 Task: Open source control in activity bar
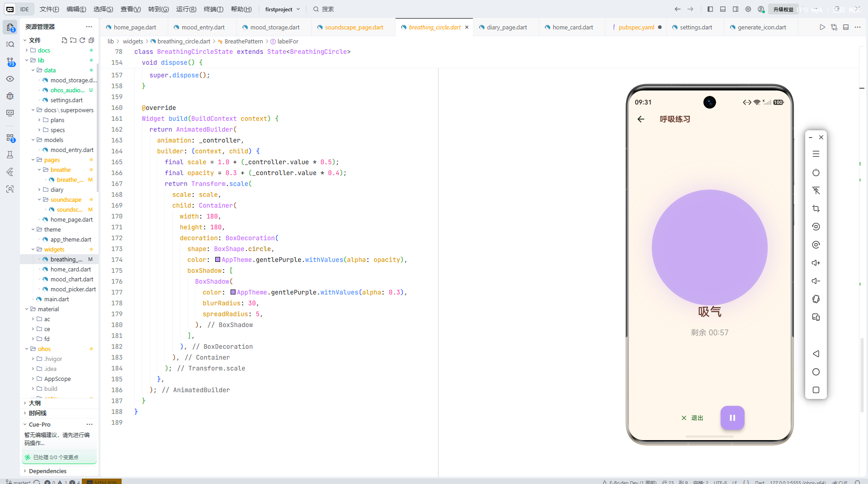tap(10, 62)
